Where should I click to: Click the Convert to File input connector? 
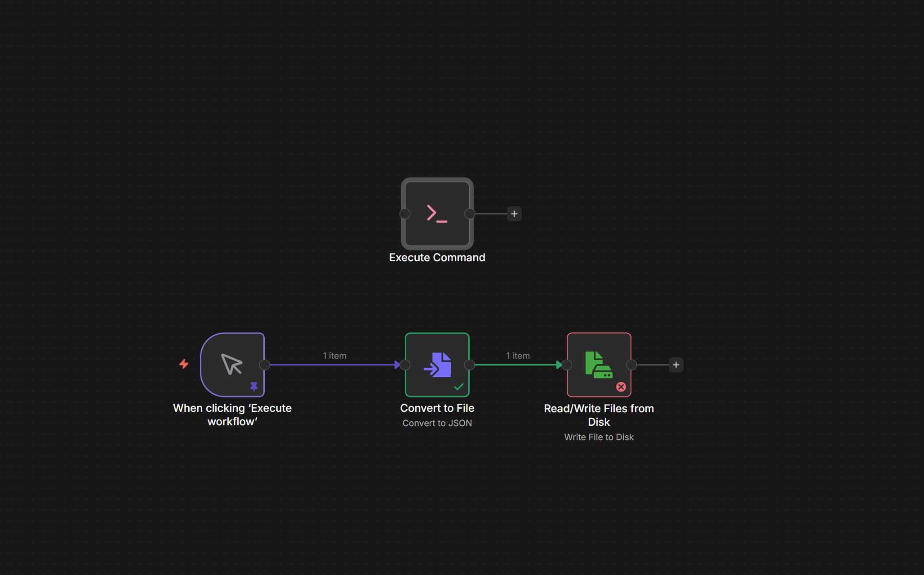[405, 365]
